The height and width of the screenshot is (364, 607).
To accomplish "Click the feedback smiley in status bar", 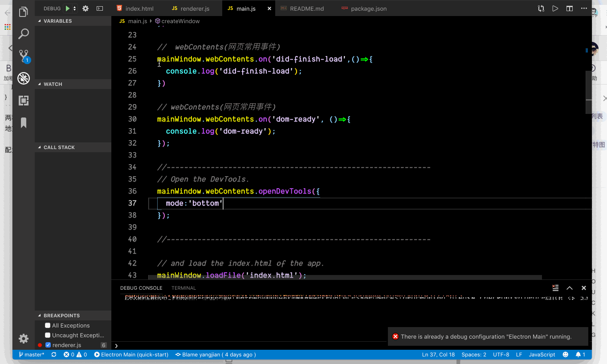I will 566,355.
